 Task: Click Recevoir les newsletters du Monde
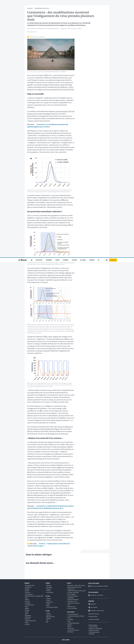click(99, 586)
